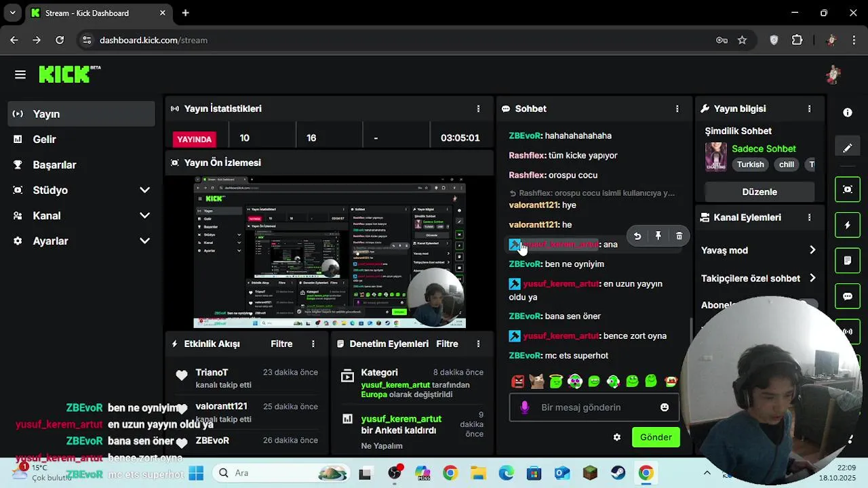The height and width of the screenshot is (488, 868).
Task: Click the YAYINDA live badge
Action: 195,139
